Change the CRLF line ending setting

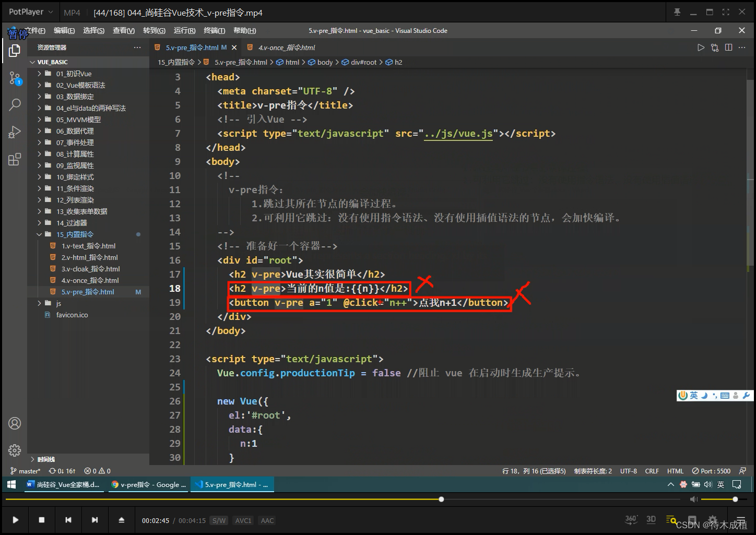click(652, 471)
